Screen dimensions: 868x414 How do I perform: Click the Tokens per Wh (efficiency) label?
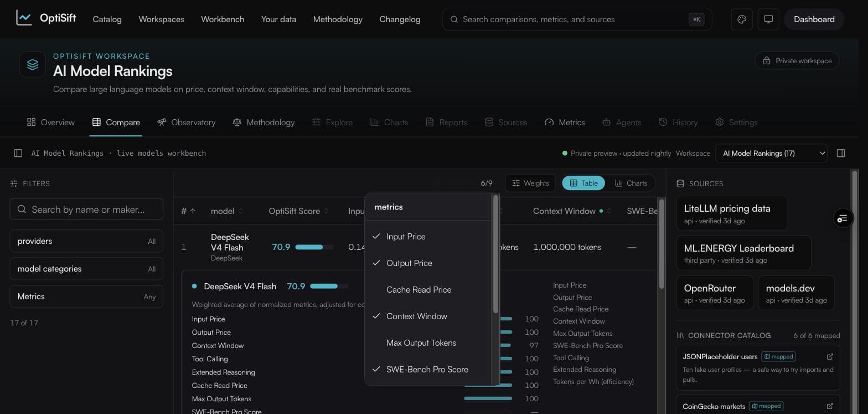pos(593,381)
